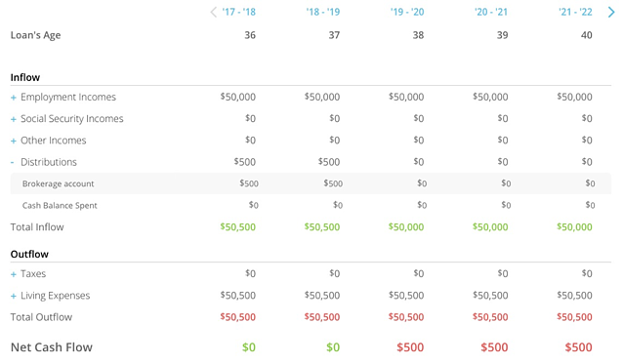Select the '17 - '18 year column header
Image resolution: width=624 pixels, height=364 pixels.
tap(239, 12)
